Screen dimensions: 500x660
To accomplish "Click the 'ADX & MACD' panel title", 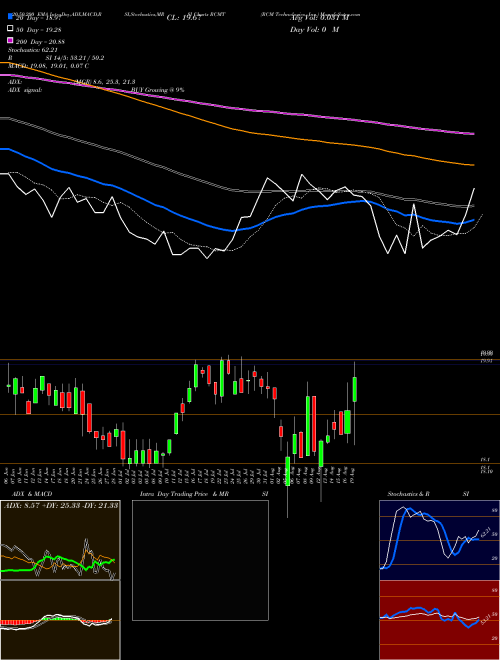I will pyautogui.click(x=32, y=494).
